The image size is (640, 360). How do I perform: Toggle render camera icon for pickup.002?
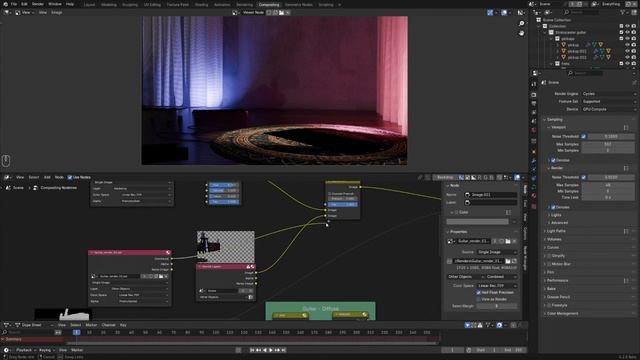click(x=633, y=58)
